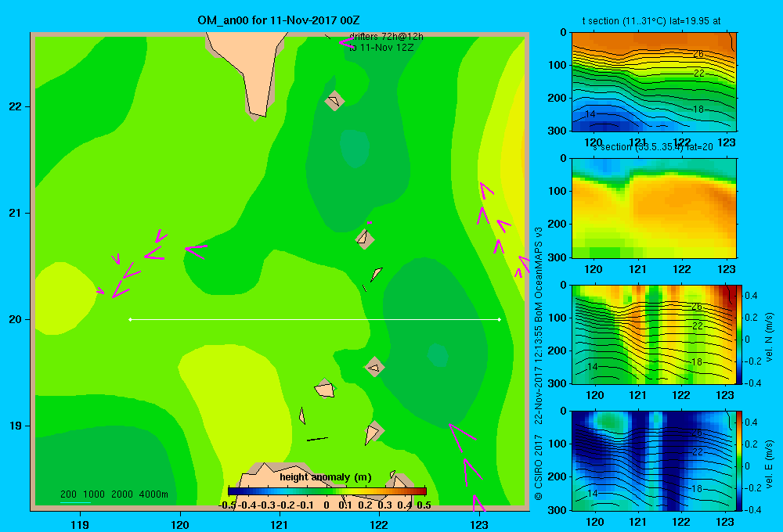
Task: Click latitude label 19 on main map
Action: click(15, 426)
